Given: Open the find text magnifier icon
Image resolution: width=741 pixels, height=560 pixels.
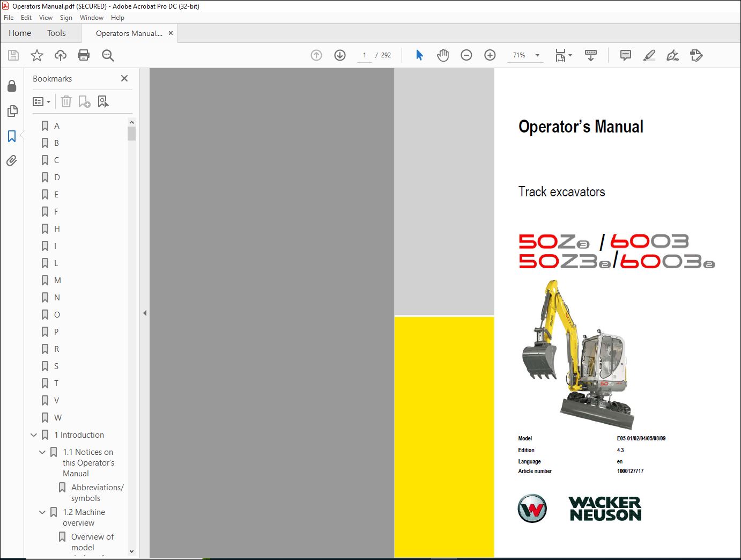Looking at the screenshot, I should pos(108,55).
